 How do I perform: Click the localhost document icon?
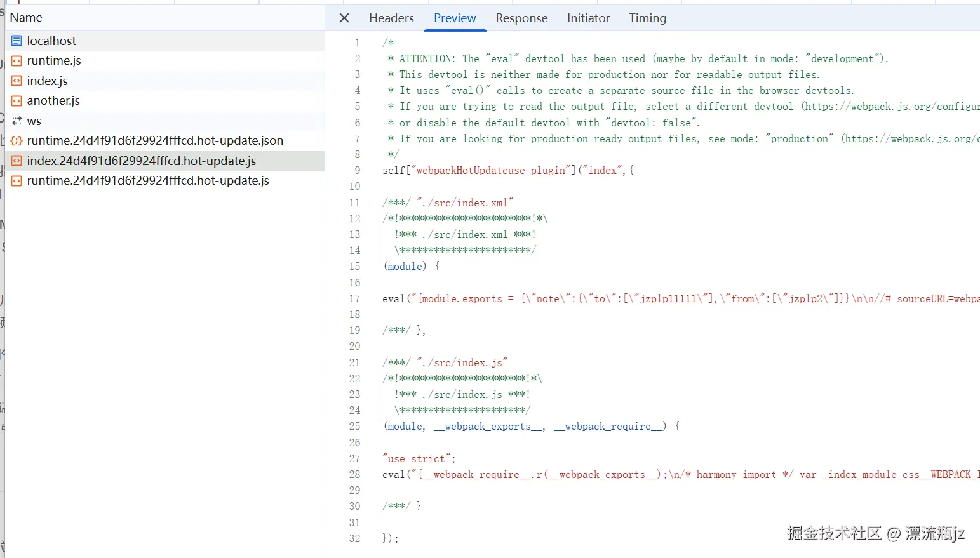pyautogui.click(x=17, y=41)
